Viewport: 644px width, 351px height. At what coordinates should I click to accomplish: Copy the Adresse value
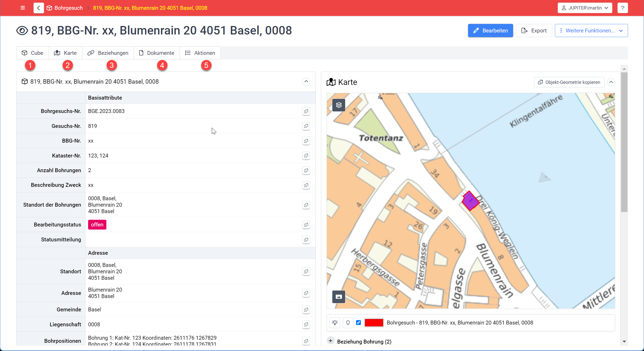(x=306, y=293)
